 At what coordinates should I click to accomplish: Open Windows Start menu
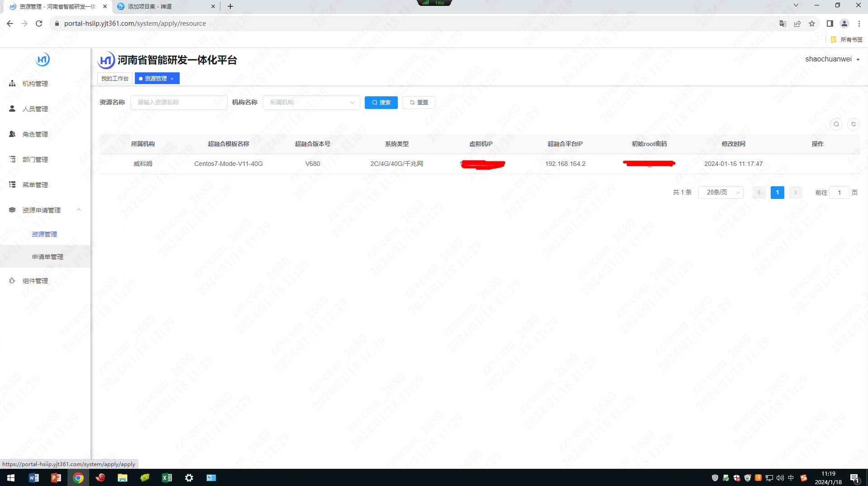point(11,478)
